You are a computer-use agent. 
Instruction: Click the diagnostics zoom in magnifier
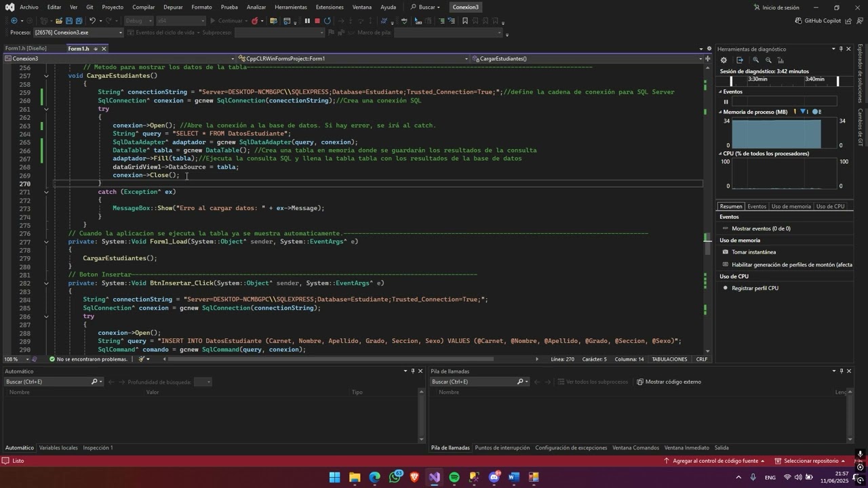pyautogui.click(x=756, y=60)
